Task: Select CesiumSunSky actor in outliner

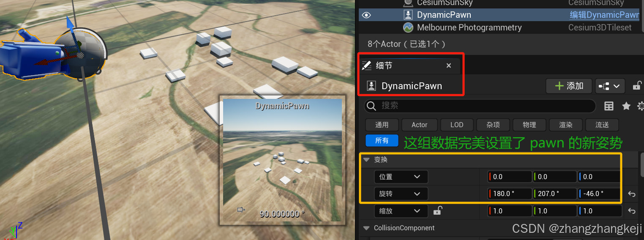Action: coord(444,3)
